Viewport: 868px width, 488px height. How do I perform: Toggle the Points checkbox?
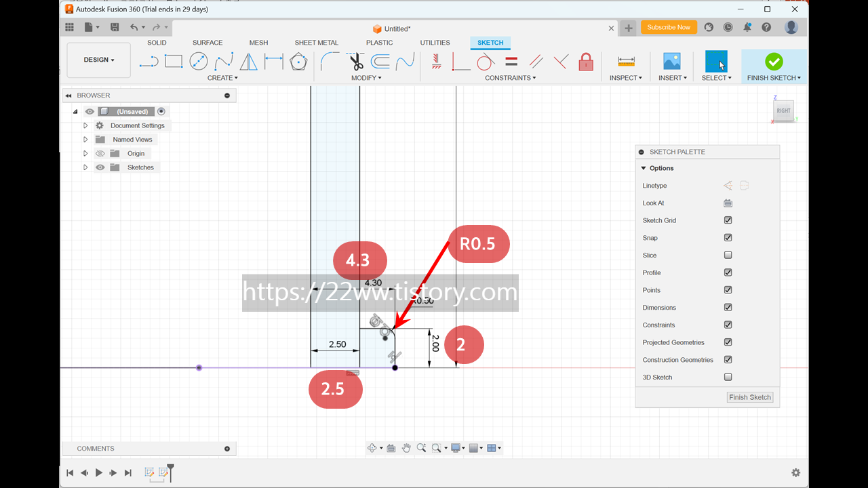point(728,290)
